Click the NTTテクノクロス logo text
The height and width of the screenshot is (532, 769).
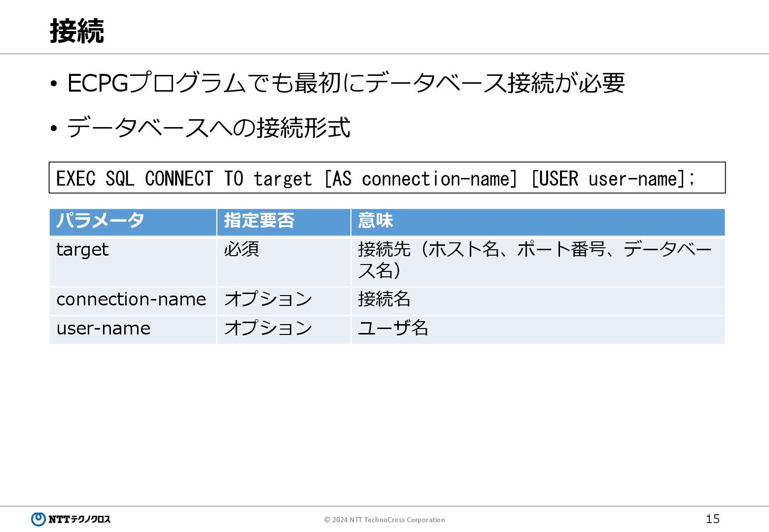click(x=79, y=519)
